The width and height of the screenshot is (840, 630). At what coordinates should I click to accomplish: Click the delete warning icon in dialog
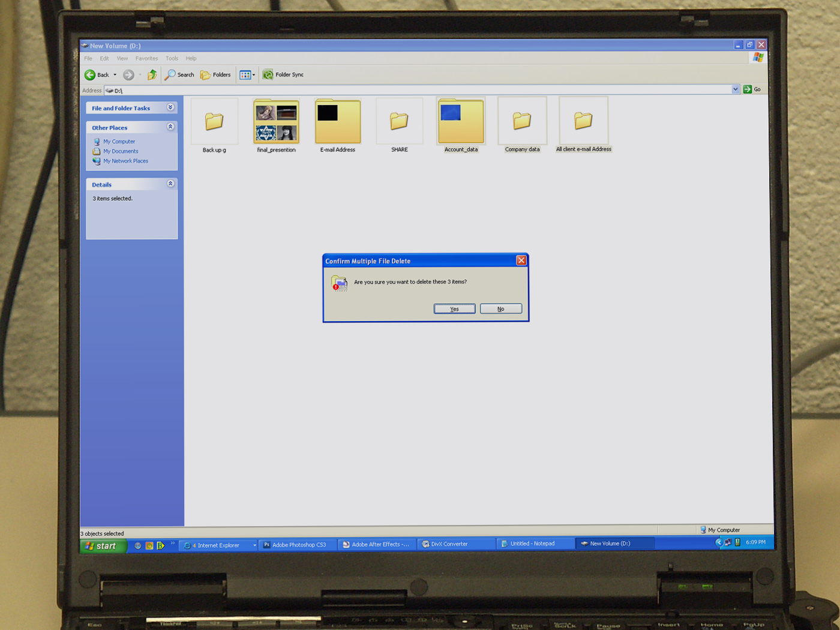[339, 283]
